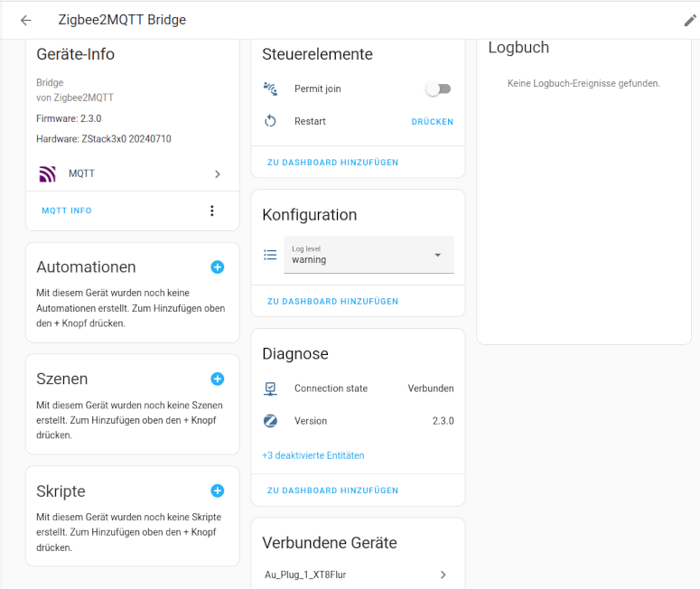Click the Restart circular arrow icon
This screenshot has height=589, width=700.
[270, 121]
